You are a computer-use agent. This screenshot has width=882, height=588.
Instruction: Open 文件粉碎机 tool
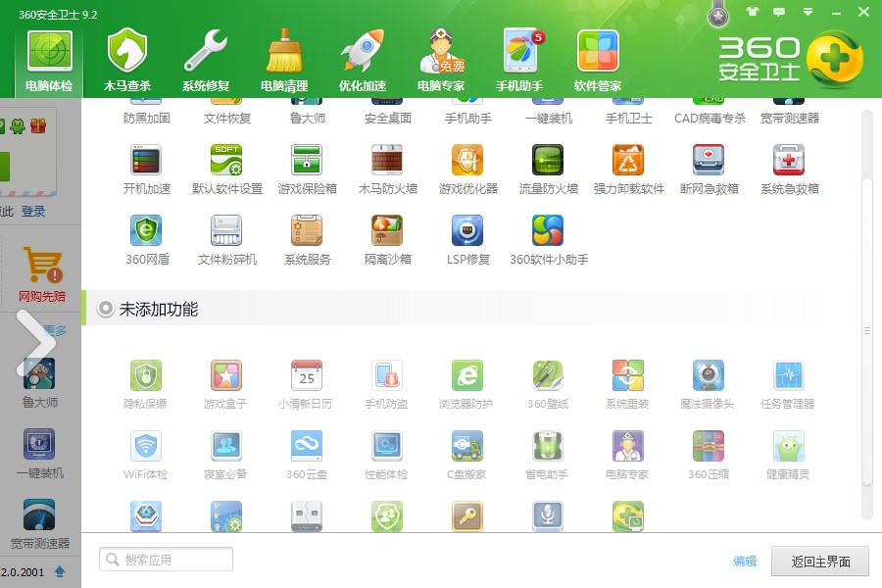click(x=226, y=240)
